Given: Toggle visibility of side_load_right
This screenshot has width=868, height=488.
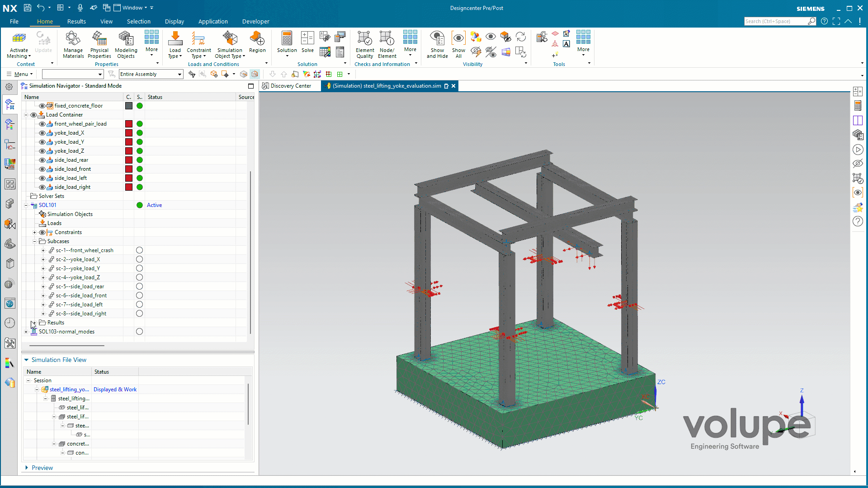Looking at the screenshot, I should coord(42,187).
